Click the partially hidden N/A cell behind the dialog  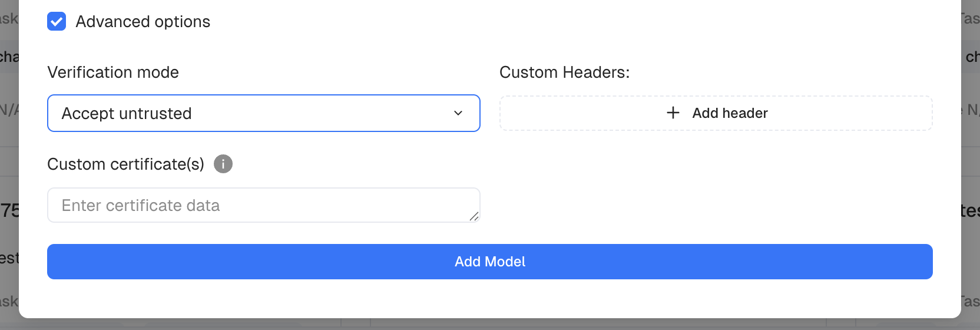(9, 110)
